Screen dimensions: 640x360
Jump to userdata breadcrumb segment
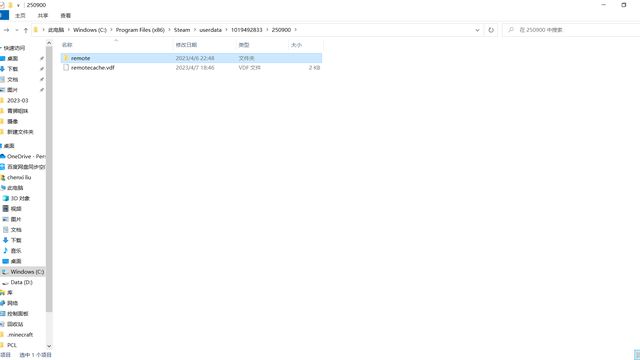pyautogui.click(x=210, y=30)
